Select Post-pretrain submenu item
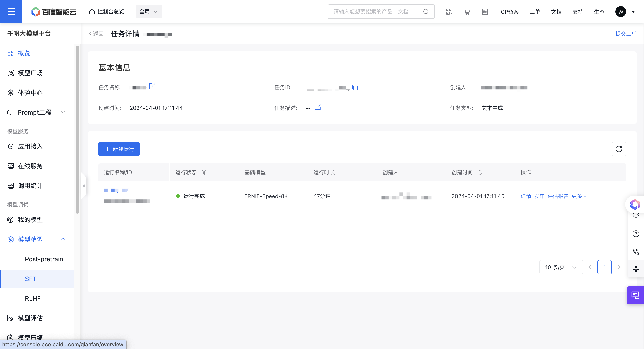 (44, 259)
